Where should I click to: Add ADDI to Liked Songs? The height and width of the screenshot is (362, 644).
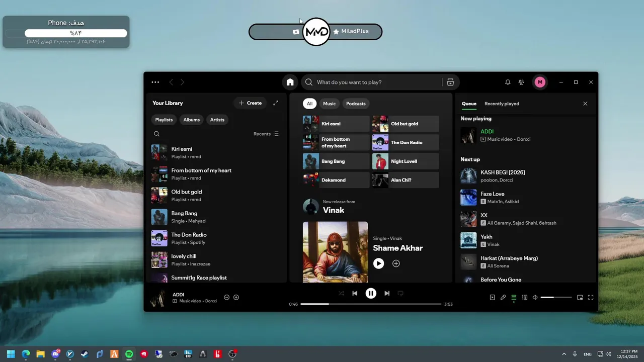(x=236, y=297)
